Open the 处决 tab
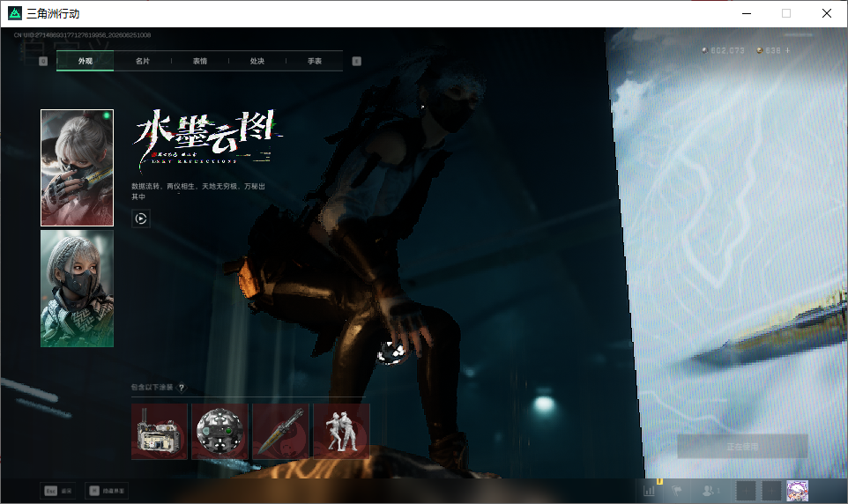 point(257,61)
